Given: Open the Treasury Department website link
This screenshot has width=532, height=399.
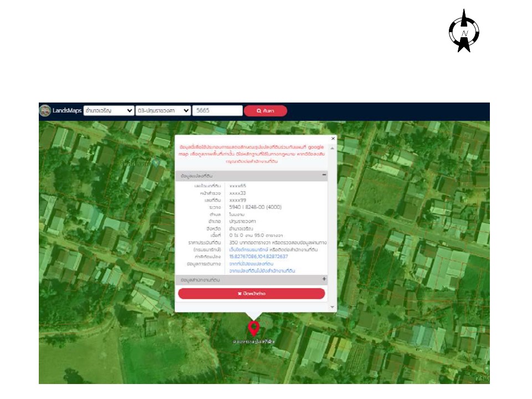Looking at the screenshot, I should coord(247,249).
